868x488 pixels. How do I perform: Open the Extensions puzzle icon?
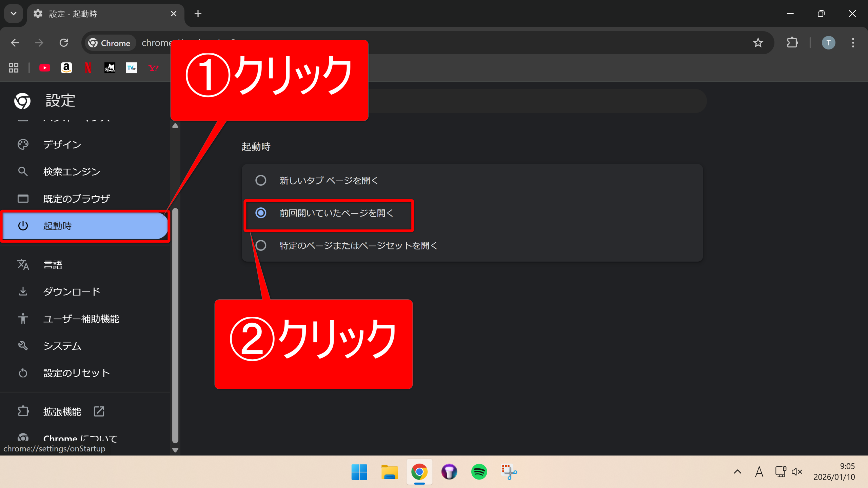click(792, 43)
